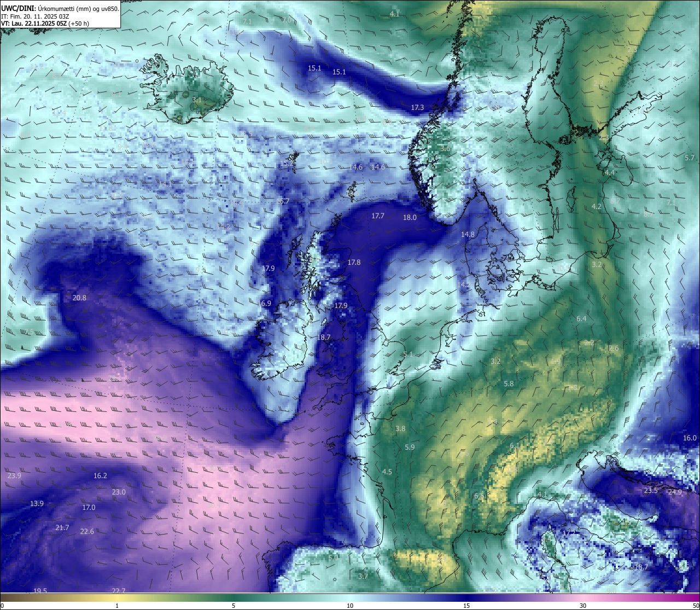Click the 2.6 value over eastern Europe
The image size is (700, 610).
[614, 348]
